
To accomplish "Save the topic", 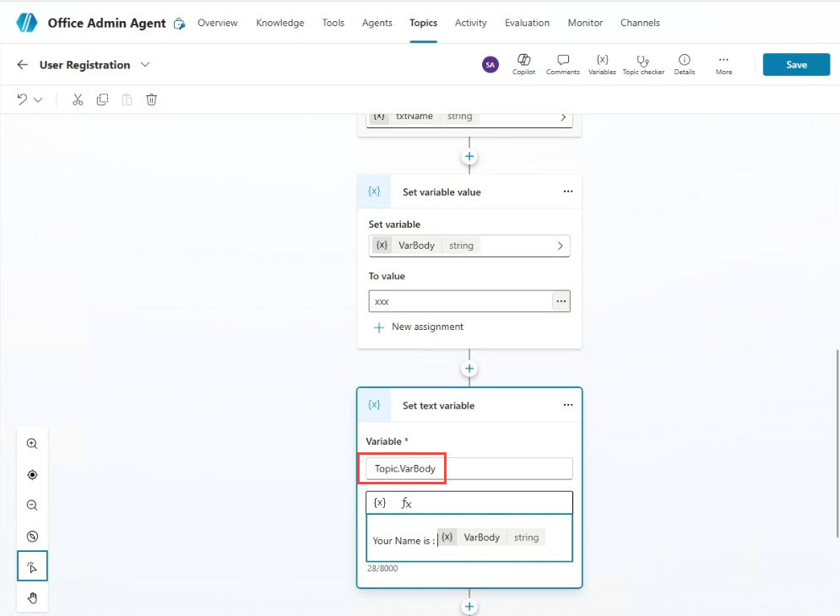I will (796, 64).
